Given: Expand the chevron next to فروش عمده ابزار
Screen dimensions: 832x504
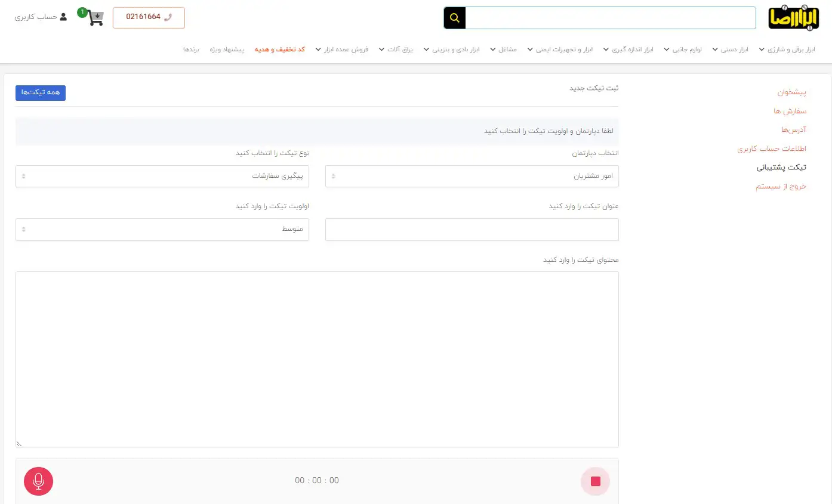Looking at the screenshot, I should pos(318,50).
